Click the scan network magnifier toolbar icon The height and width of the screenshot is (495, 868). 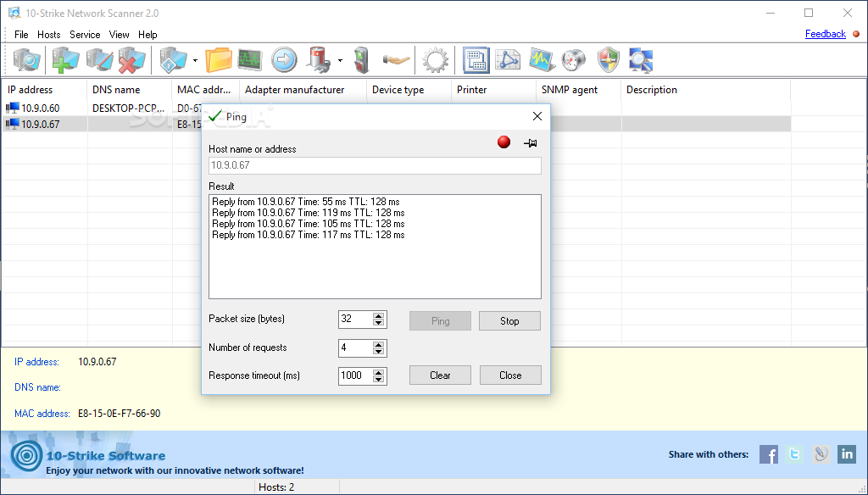click(26, 60)
